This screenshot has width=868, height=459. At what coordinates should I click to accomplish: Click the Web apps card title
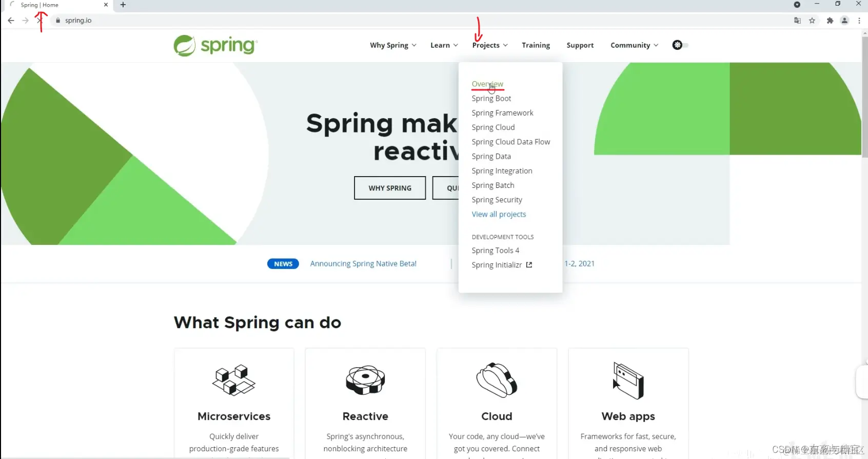(x=628, y=416)
